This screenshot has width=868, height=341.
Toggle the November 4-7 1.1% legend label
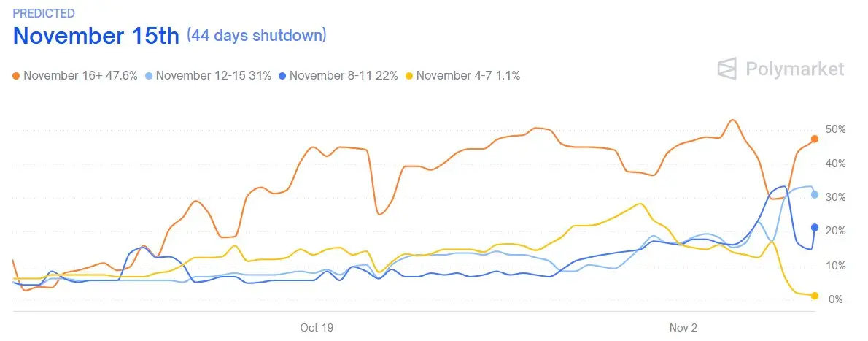pyautogui.click(x=468, y=75)
